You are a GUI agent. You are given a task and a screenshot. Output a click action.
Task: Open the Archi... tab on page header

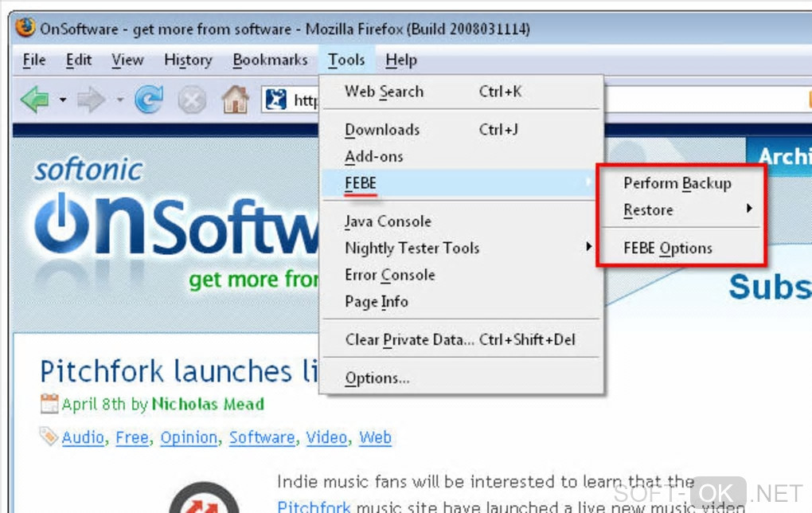779,156
